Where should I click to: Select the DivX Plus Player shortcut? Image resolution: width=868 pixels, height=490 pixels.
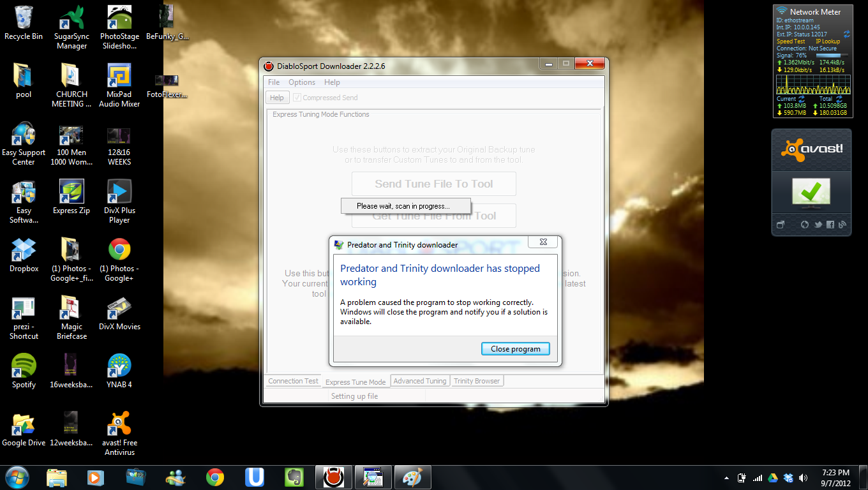(x=119, y=202)
